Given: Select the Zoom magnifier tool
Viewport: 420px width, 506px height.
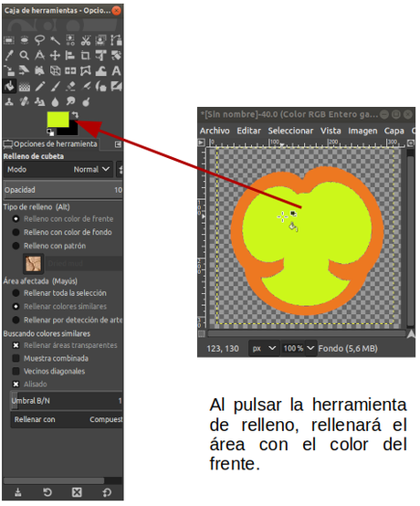Looking at the screenshot, I should click(24, 56).
